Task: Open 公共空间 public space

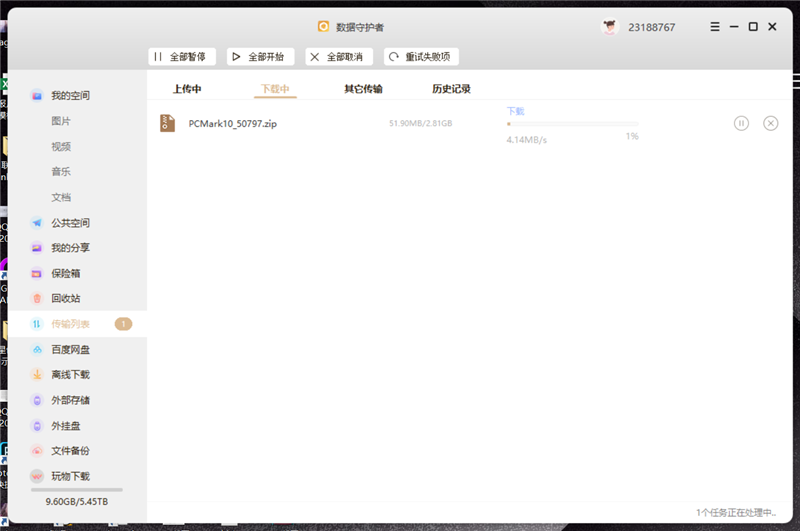Action: [70, 223]
